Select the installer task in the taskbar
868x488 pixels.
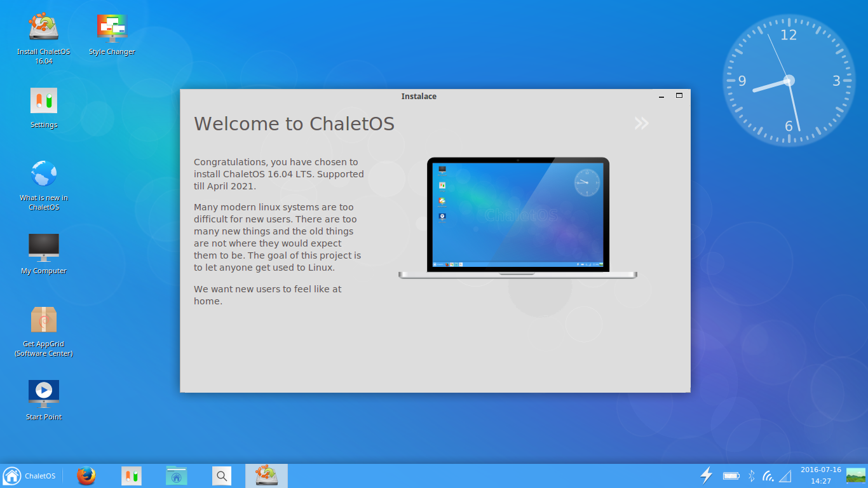pyautogui.click(x=266, y=476)
